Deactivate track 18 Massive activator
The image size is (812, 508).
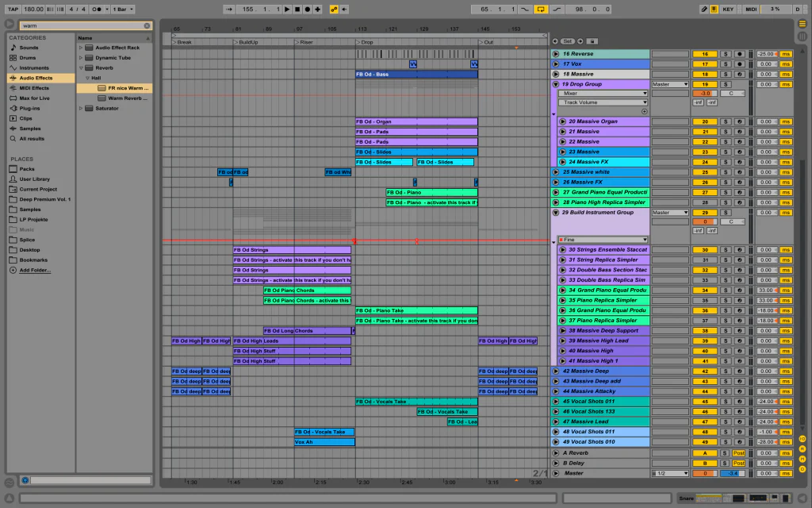705,74
